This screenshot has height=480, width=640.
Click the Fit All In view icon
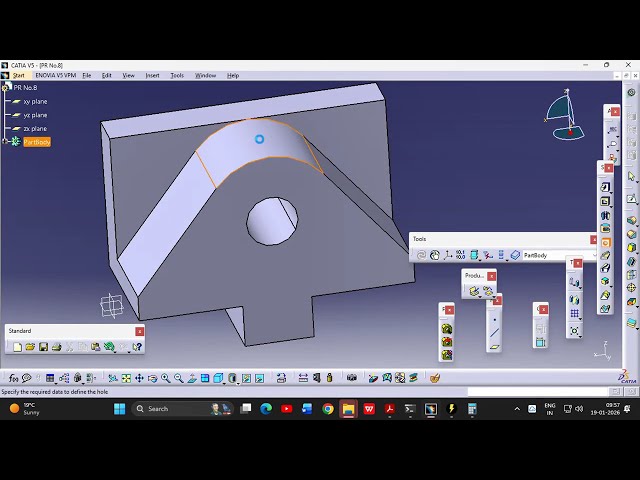click(126, 378)
